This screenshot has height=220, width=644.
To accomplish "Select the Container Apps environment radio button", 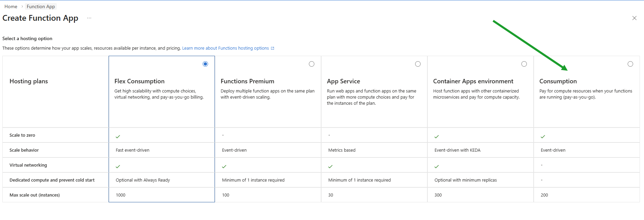I will (x=524, y=64).
